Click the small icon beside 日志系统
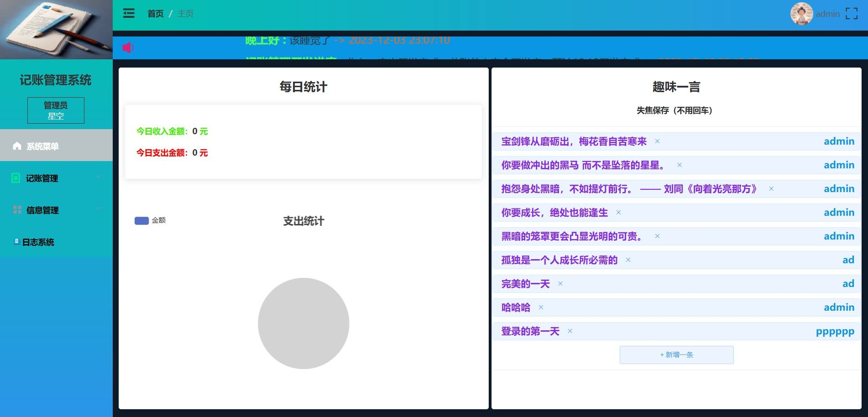 coord(16,241)
